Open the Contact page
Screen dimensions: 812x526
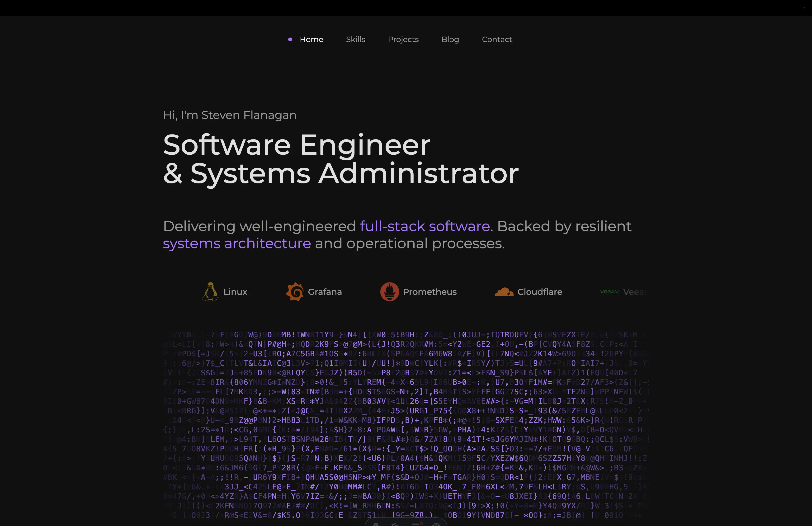pos(497,39)
